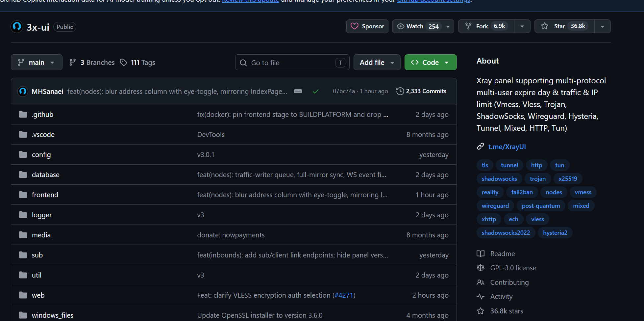Focus the Go to file search field

[292, 62]
